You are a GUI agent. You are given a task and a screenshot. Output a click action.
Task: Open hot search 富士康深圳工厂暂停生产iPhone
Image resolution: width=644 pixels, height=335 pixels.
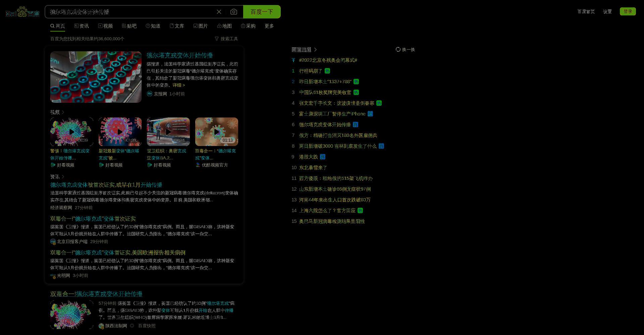[332, 114]
